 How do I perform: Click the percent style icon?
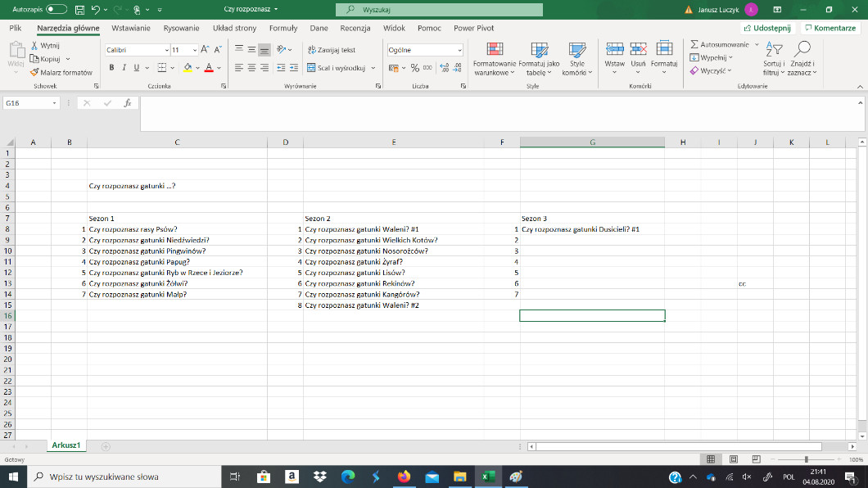pyautogui.click(x=414, y=67)
